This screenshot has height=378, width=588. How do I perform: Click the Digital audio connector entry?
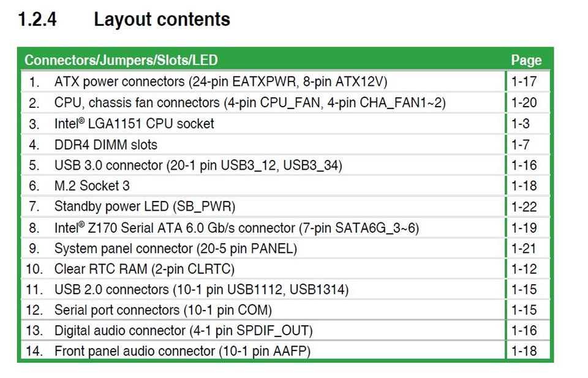pyautogui.click(x=183, y=331)
